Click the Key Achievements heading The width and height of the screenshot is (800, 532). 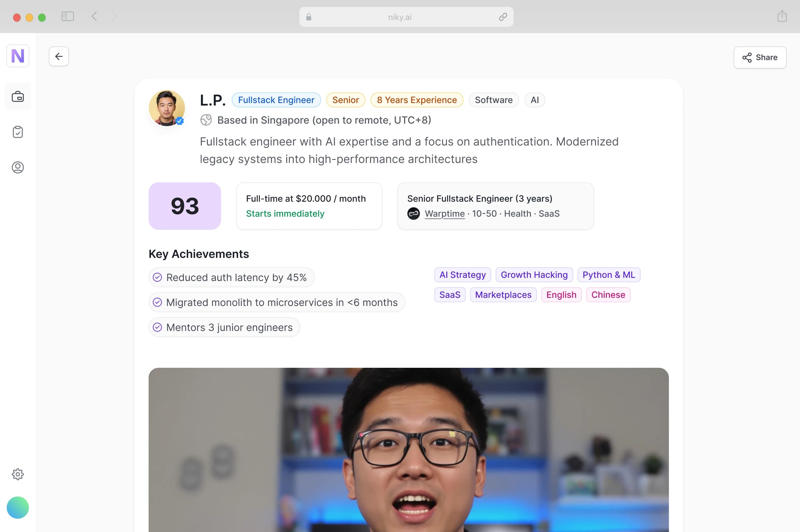(199, 254)
